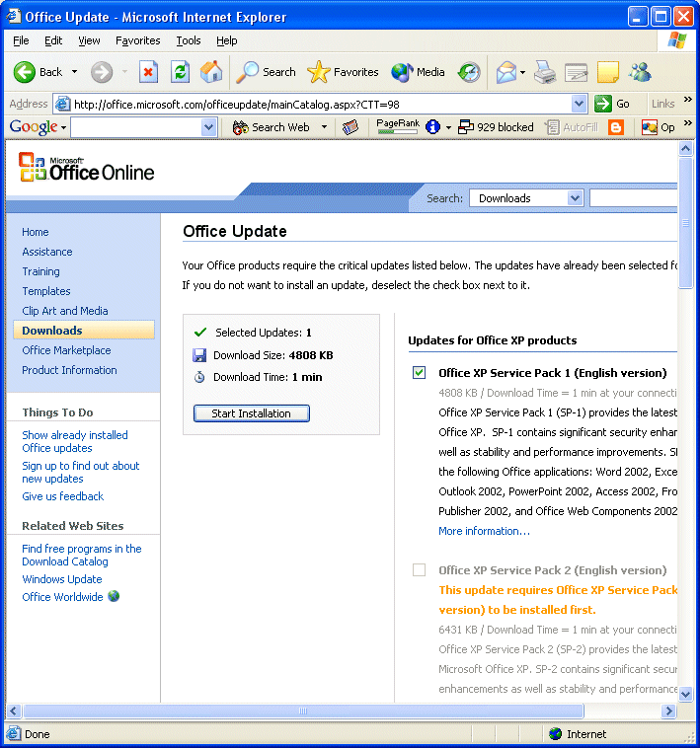Click the Search Web binoculars button
The image size is (700, 748).
coord(271,127)
